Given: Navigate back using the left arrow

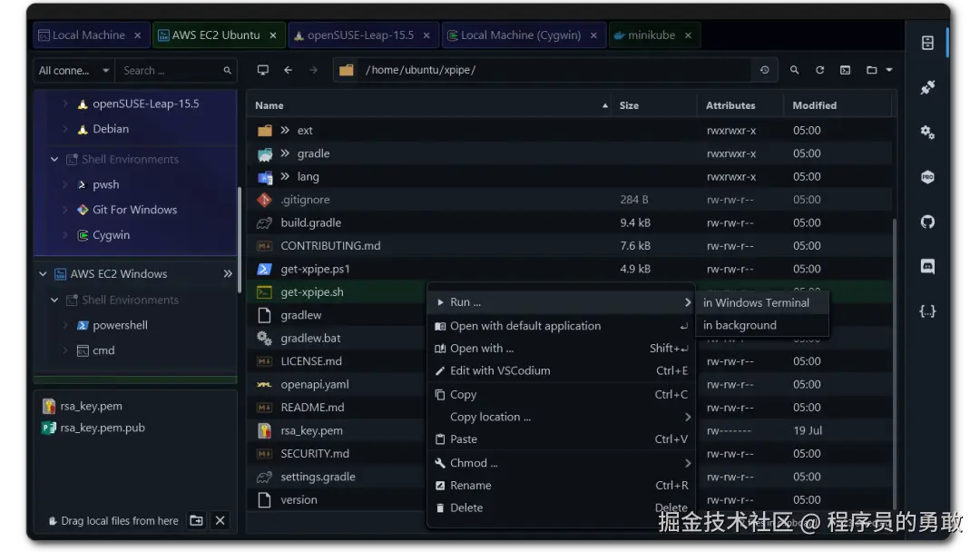Looking at the screenshot, I should [x=289, y=69].
